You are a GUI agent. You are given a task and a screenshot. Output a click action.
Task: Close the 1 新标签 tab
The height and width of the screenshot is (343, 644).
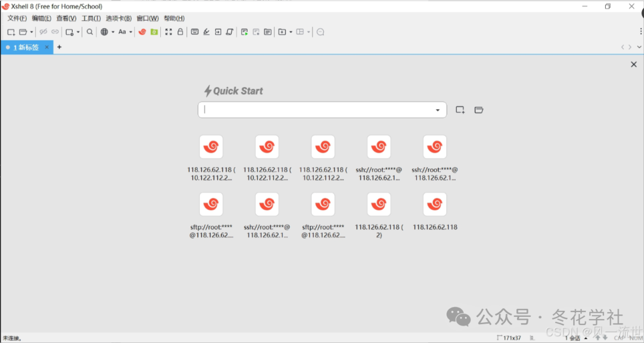point(47,47)
